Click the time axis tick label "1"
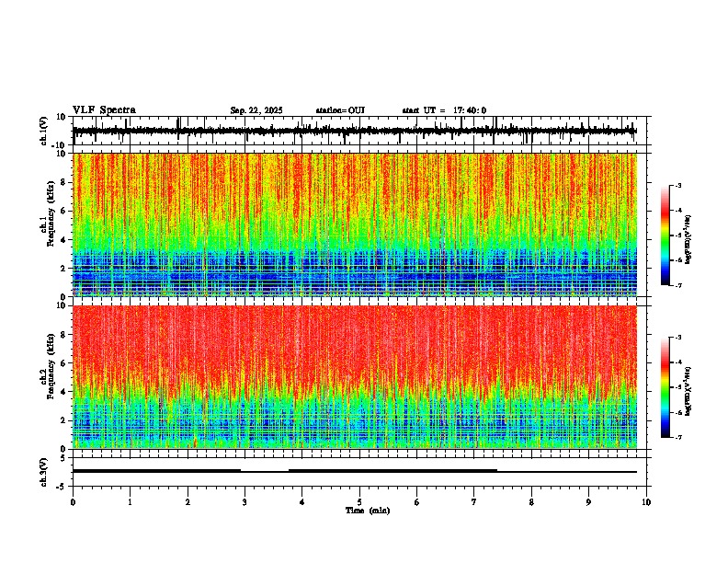 130,502
